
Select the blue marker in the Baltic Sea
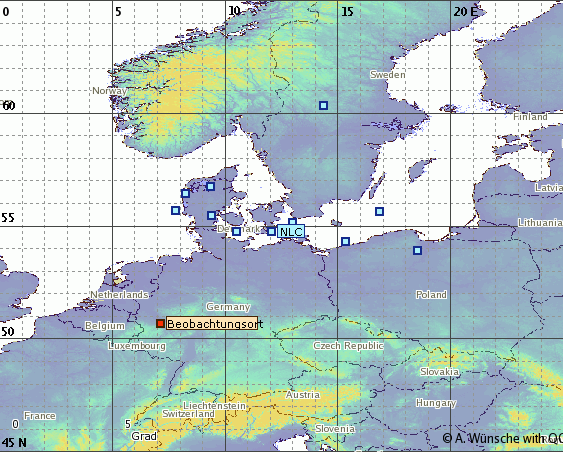pyautogui.click(x=380, y=211)
